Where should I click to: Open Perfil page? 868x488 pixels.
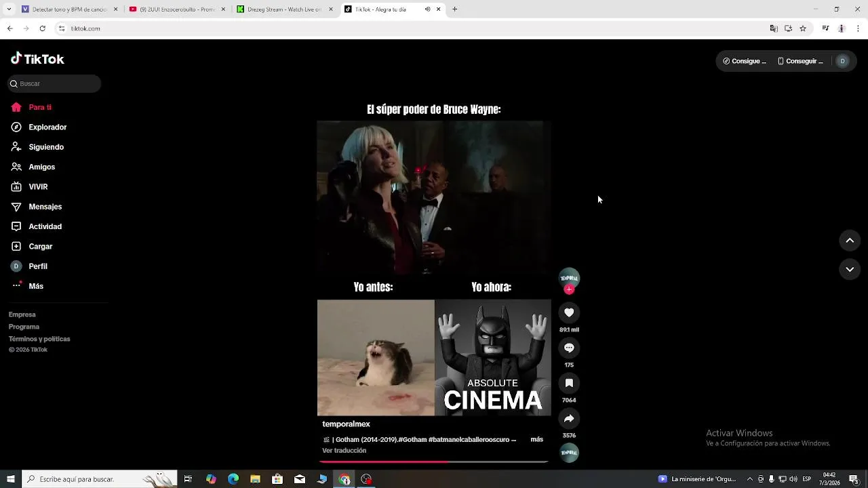(29, 266)
